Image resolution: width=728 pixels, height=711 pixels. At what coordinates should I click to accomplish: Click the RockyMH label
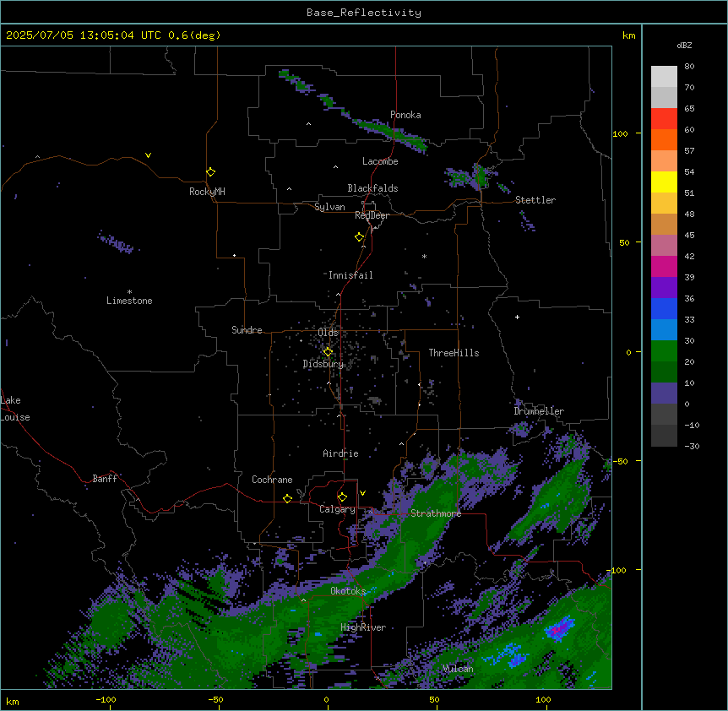(x=207, y=192)
